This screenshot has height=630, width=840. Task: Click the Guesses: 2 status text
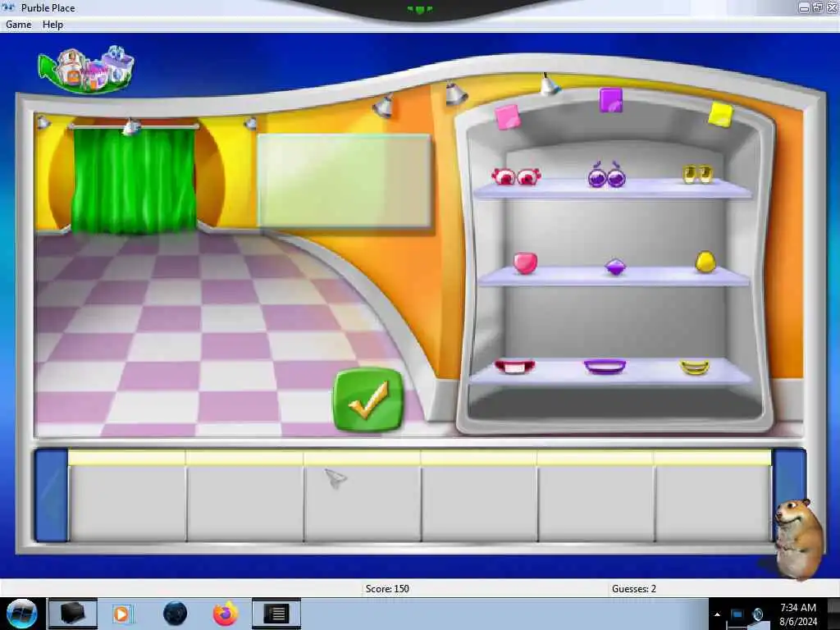[634, 589]
